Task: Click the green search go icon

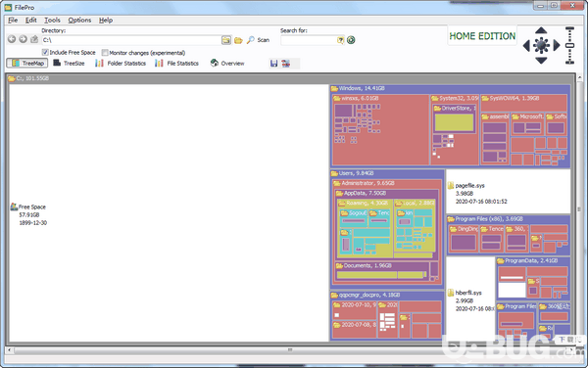Action: pyautogui.click(x=351, y=40)
